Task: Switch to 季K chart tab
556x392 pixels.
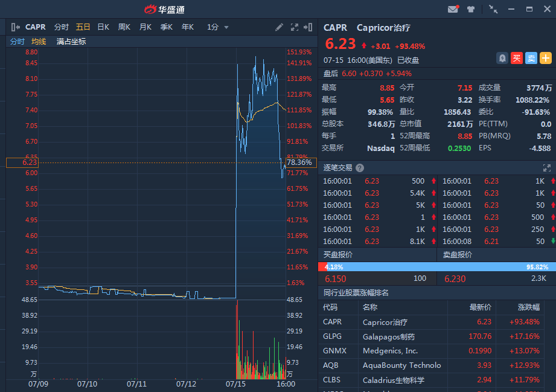Action: [x=166, y=27]
